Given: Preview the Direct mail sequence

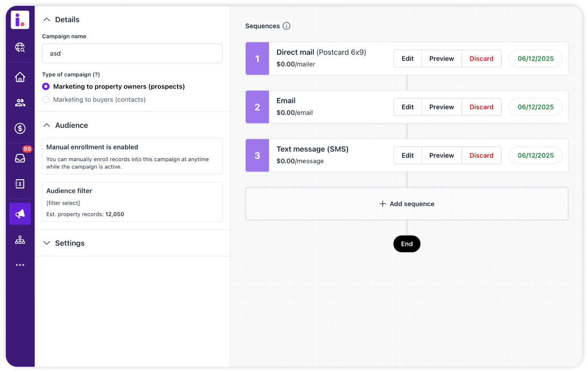Looking at the screenshot, I should tap(441, 58).
